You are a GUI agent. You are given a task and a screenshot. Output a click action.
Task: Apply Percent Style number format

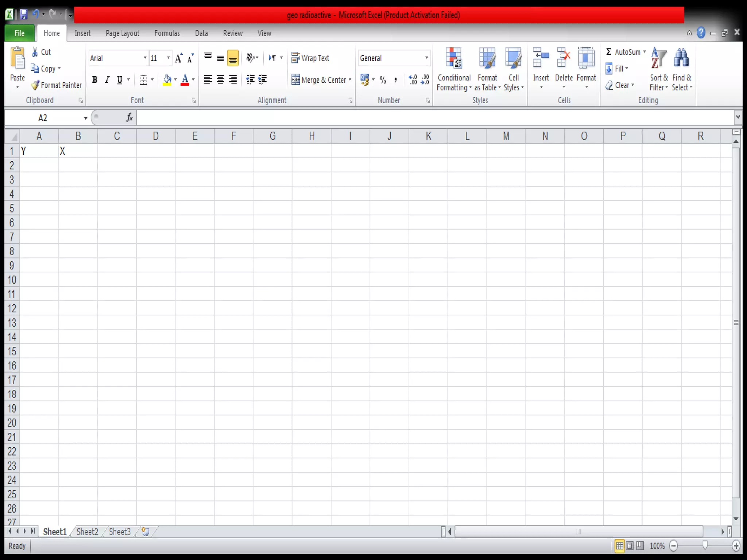[x=383, y=80]
